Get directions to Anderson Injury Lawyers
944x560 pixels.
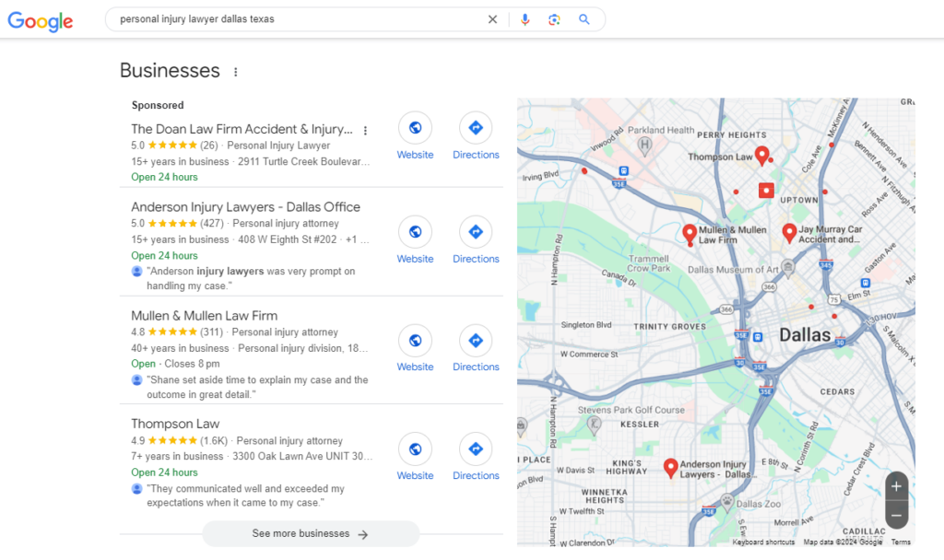click(476, 231)
